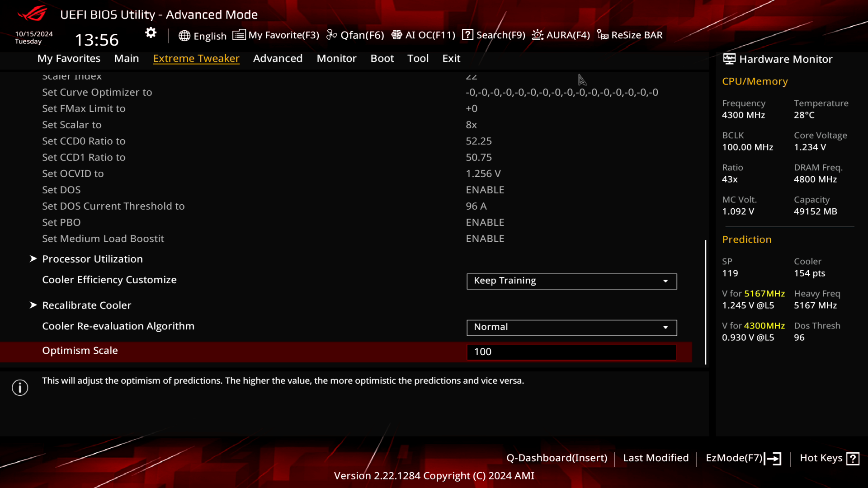The width and height of the screenshot is (868, 488).
Task: Navigate to Extreme Tweaker tab
Action: coord(196,58)
